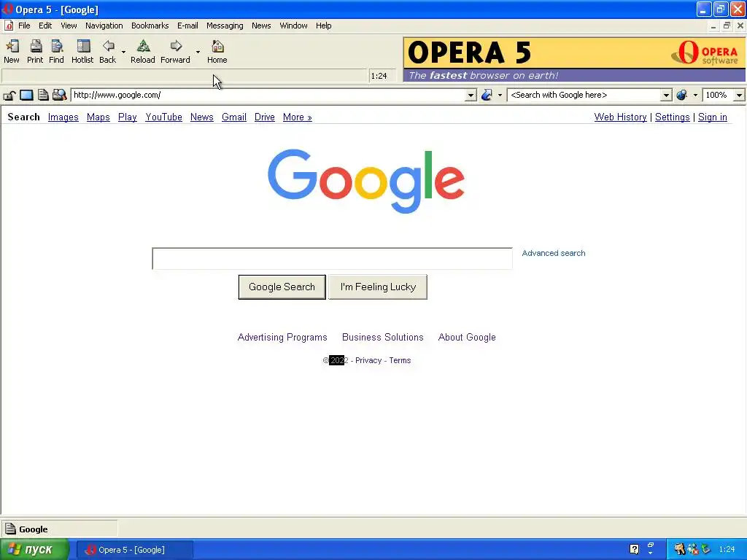747x560 pixels.
Task: Open the keys icon in system tray
Action: pyautogui.click(x=679, y=549)
